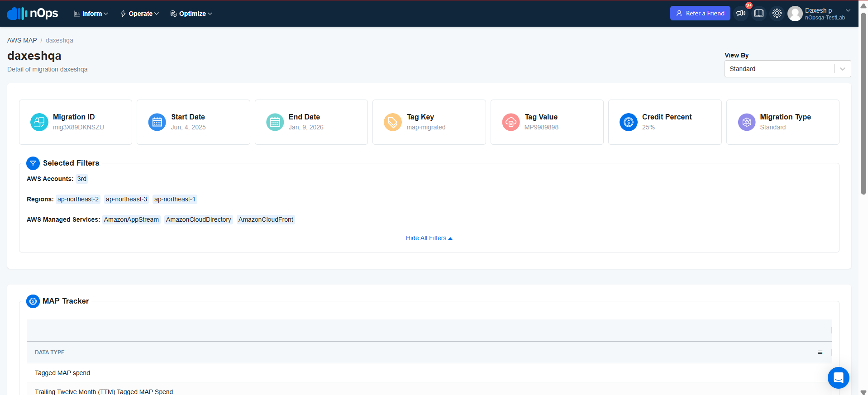Click the tag key map-migrated

coord(426,127)
